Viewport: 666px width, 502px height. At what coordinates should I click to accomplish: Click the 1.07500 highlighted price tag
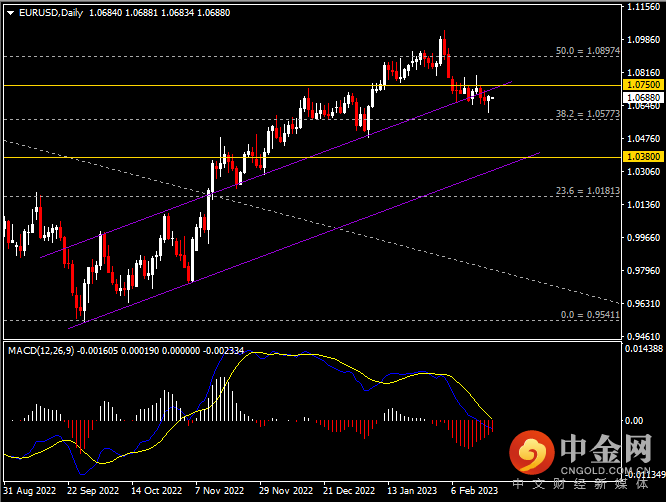pos(641,86)
